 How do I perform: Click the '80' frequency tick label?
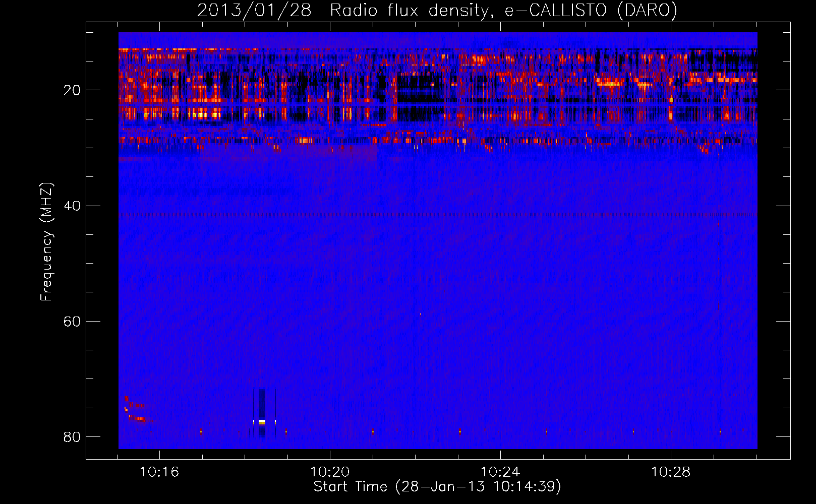(x=72, y=436)
